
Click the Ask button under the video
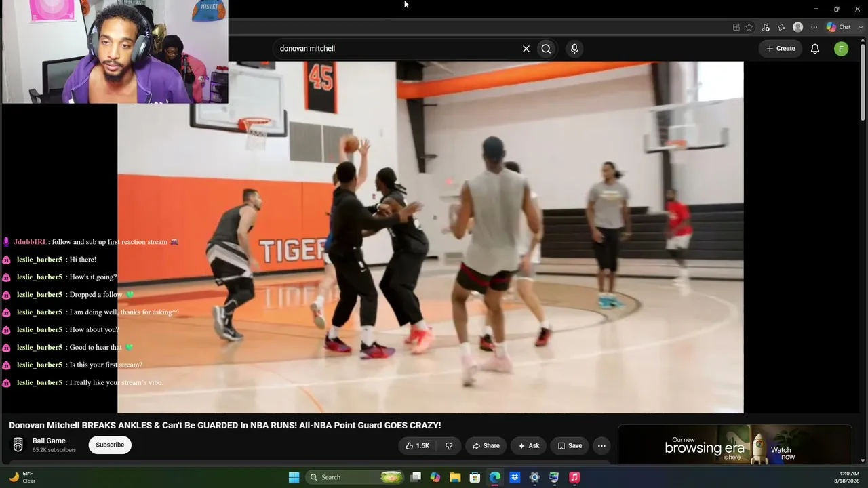528,445
